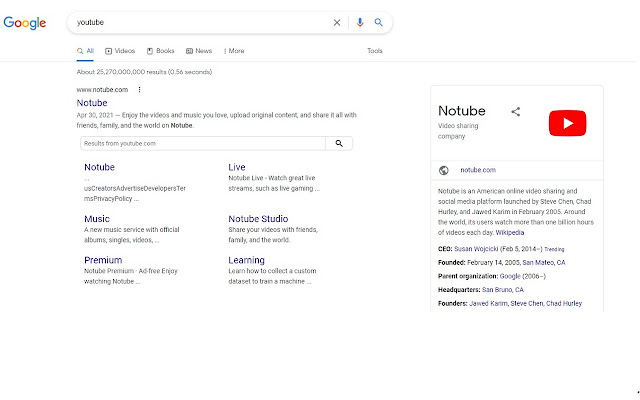640x400 pixels.
Task: Open the Music sitelink
Action: coord(97,219)
